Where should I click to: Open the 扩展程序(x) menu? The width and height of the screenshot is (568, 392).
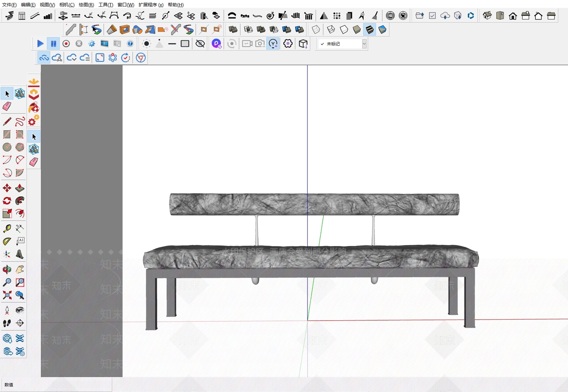pos(151,5)
